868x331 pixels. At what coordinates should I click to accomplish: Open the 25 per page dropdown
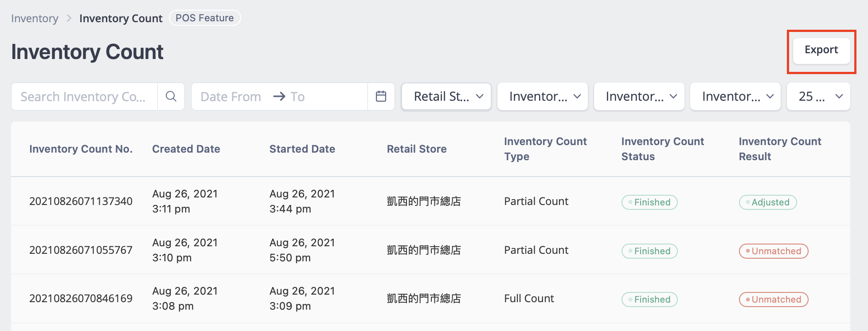(x=818, y=96)
